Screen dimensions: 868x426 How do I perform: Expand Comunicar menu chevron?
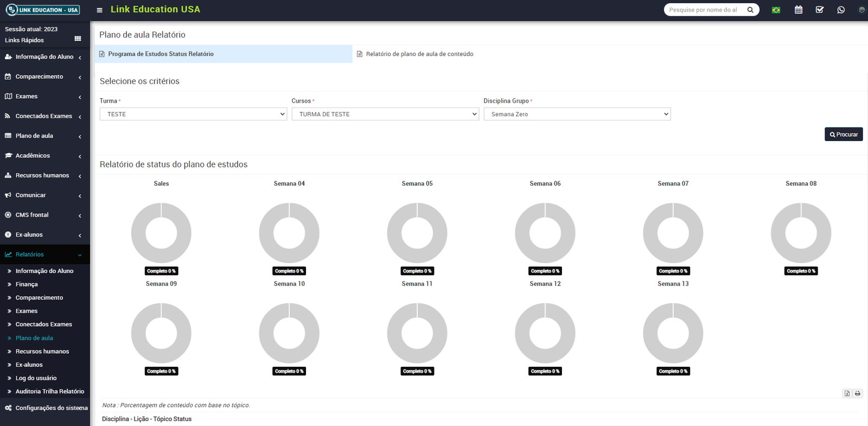coord(80,196)
